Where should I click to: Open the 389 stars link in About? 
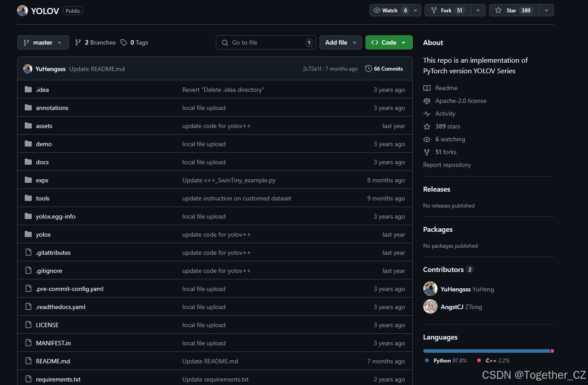448,126
